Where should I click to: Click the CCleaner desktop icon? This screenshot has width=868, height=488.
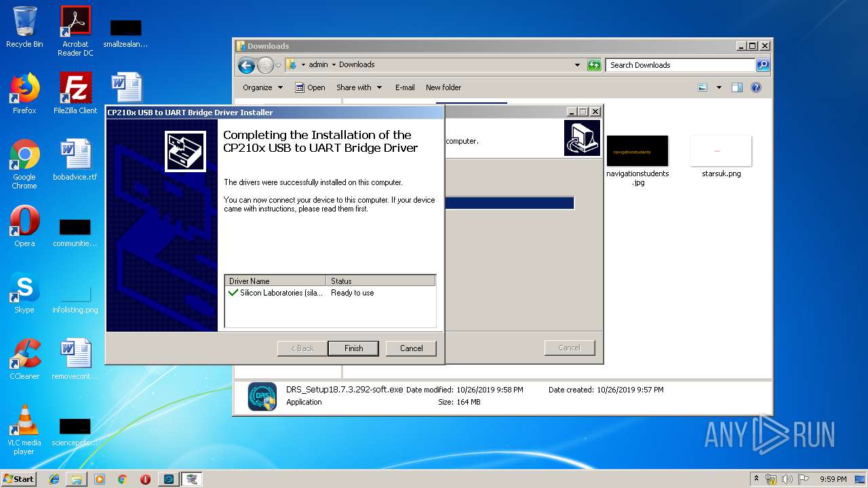tap(24, 359)
